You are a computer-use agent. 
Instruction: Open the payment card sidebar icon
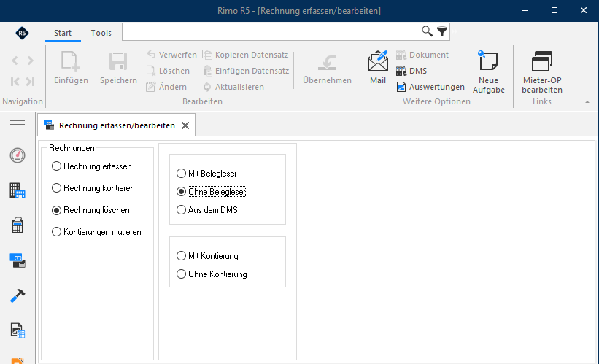[18, 260]
